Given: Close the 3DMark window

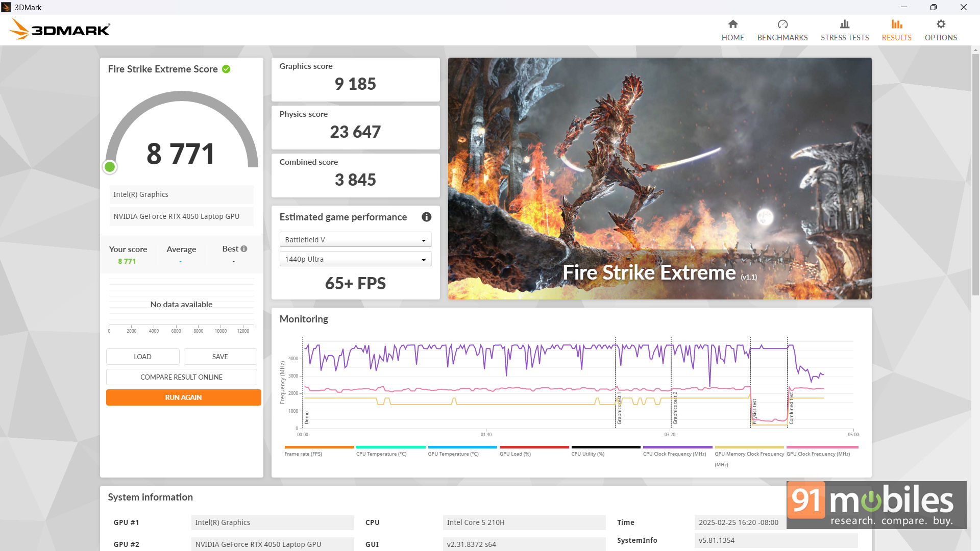Looking at the screenshot, I should click(x=963, y=7).
